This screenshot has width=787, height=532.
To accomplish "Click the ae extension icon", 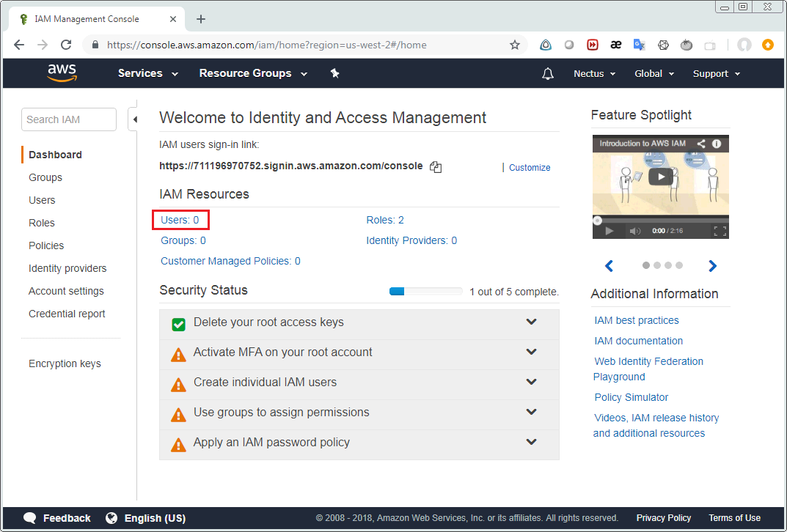I will coord(616,45).
